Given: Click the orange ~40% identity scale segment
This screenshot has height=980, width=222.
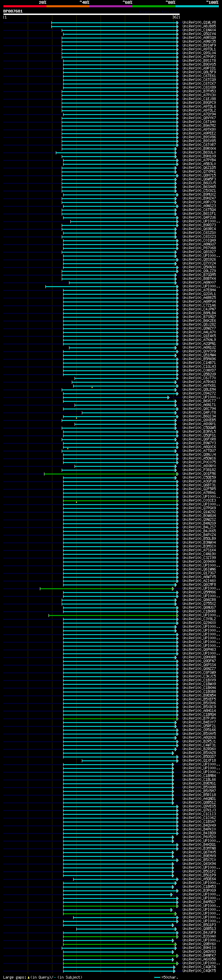Looking at the screenshot, I should click(x=68, y=6).
